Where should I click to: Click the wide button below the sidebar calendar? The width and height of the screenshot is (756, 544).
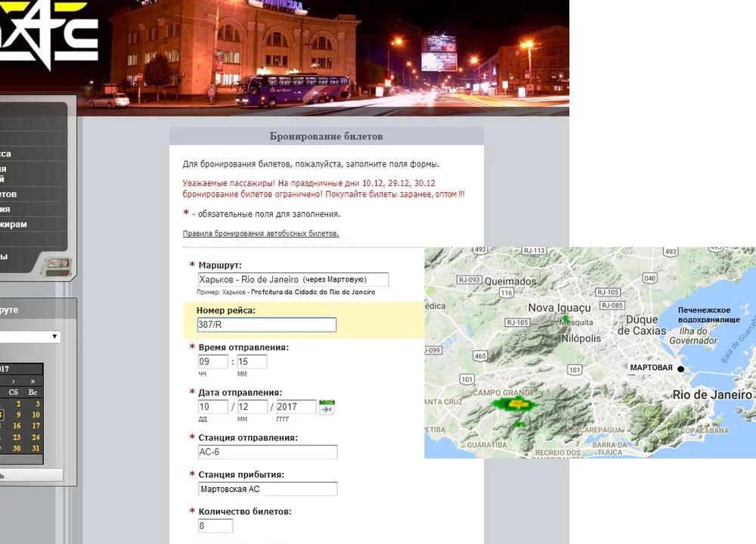(x=31, y=475)
